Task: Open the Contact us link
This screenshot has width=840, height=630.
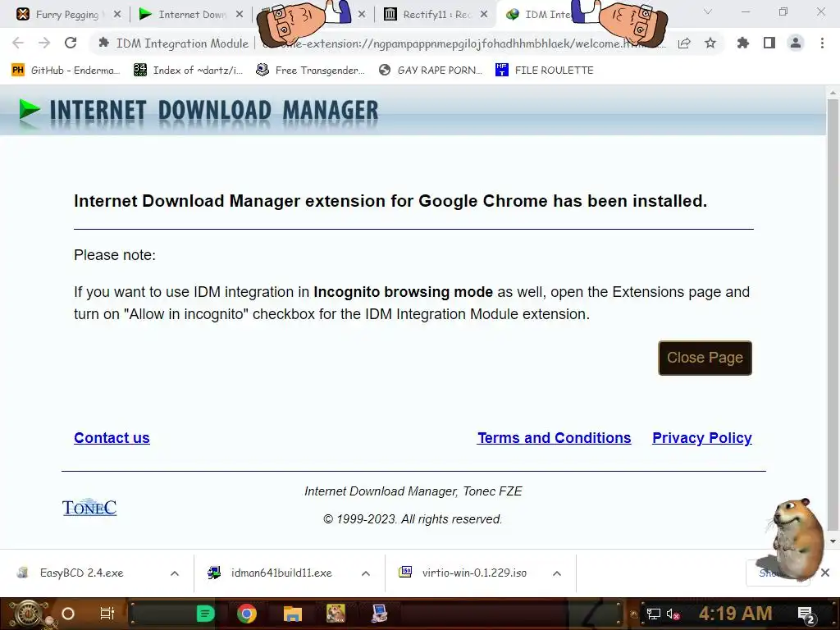Action: [x=112, y=438]
